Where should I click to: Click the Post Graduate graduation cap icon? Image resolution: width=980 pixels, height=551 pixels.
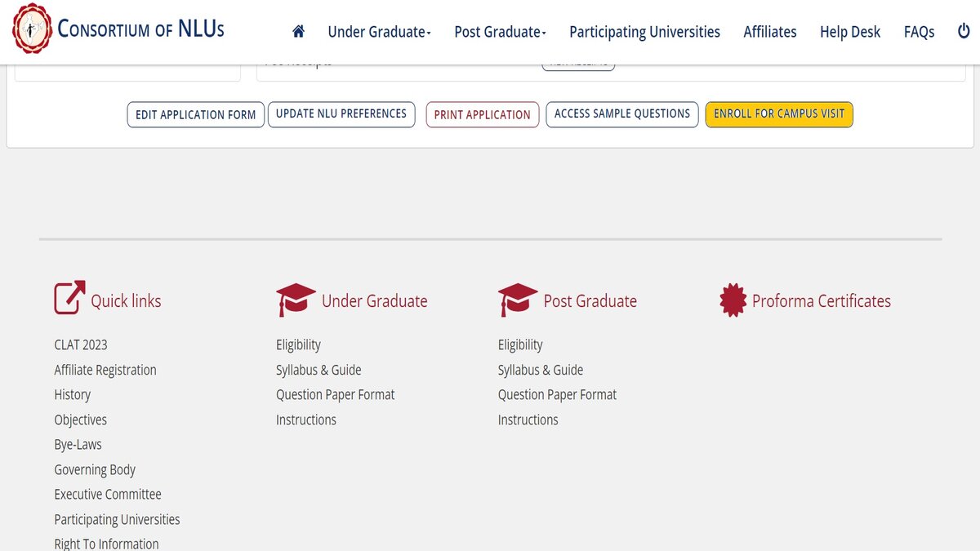point(517,300)
